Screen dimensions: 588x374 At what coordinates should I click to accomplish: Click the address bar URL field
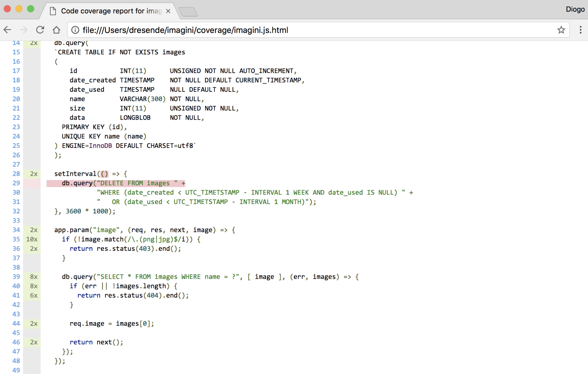tap(294, 30)
